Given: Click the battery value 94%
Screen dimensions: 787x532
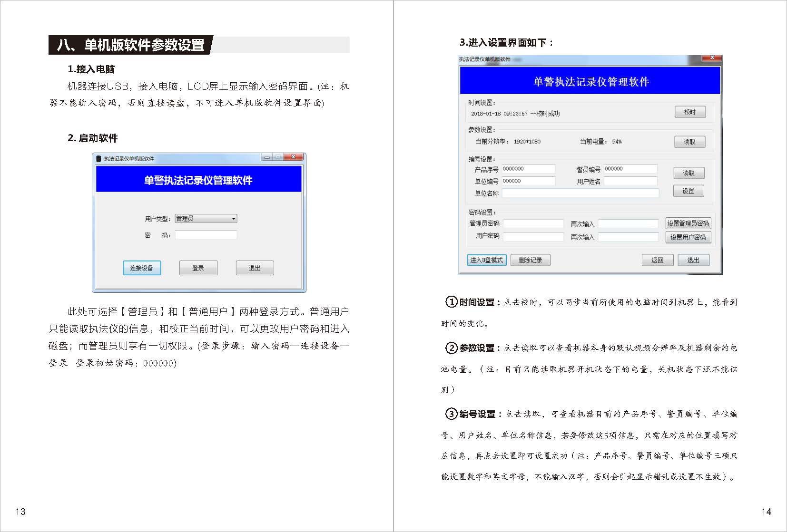Looking at the screenshot, I should pyautogui.click(x=617, y=142).
